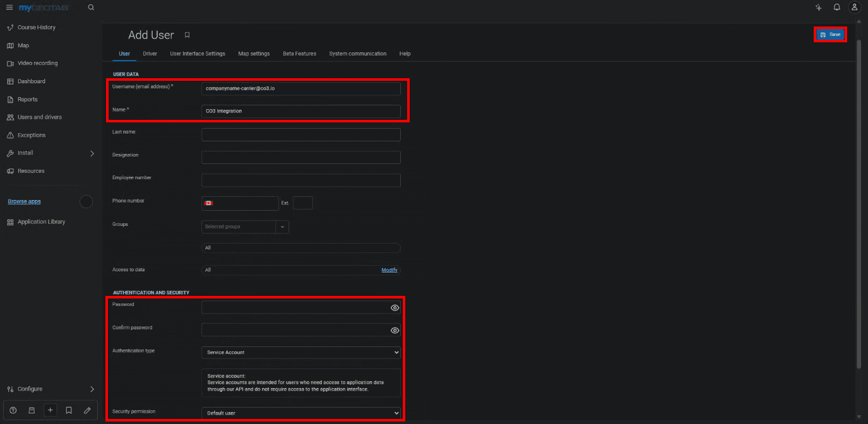Switch to the Map settings tab
The height and width of the screenshot is (424, 868).
coord(254,54)
